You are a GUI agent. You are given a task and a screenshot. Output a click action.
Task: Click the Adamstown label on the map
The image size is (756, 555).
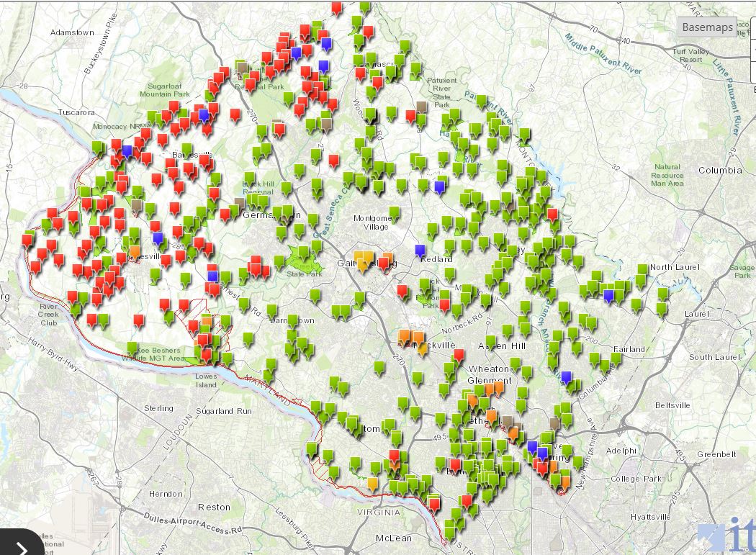point(72,32)
